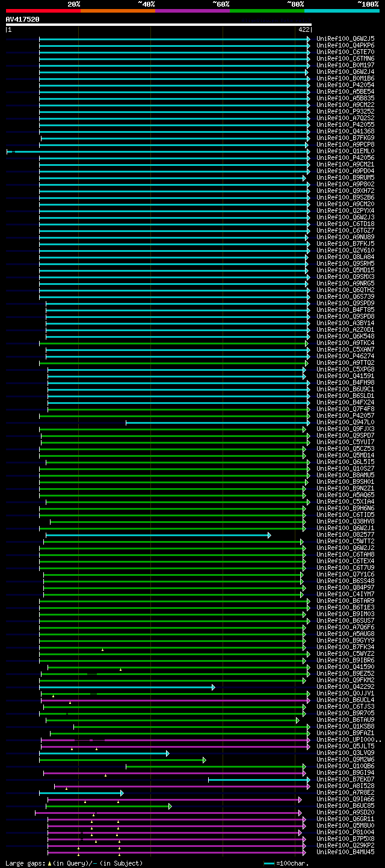The height and width of the screenshot is (868, 385).
Task: Open hit UniRef100_B0M197
Action: pyautogui.click(x=345, y=65)
